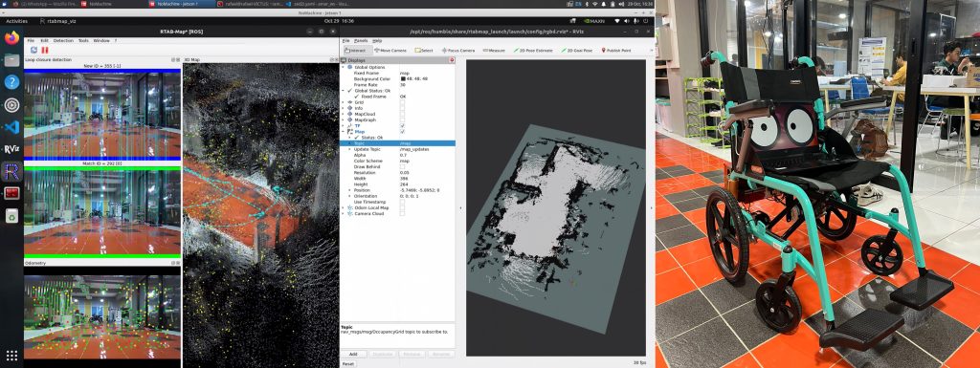The image size is (980, 368).
Task: Choose the 2D Pose Estimate tool
Action: coord(532,50)
